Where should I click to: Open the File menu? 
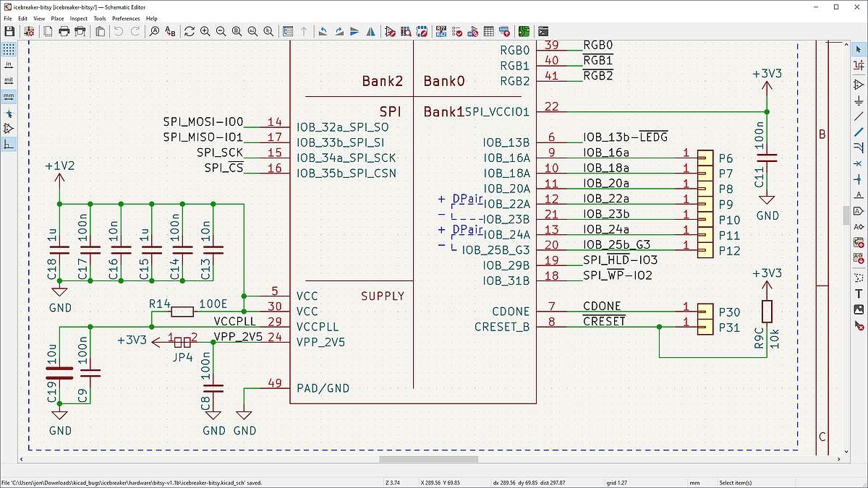8,18
